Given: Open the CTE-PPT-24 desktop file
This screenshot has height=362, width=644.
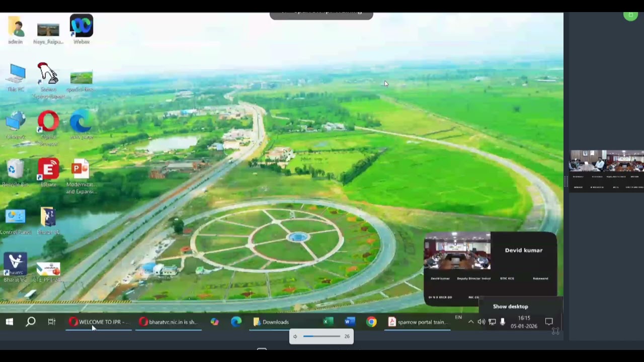Looking at the screenshot, I should click(x=48, y=272).
